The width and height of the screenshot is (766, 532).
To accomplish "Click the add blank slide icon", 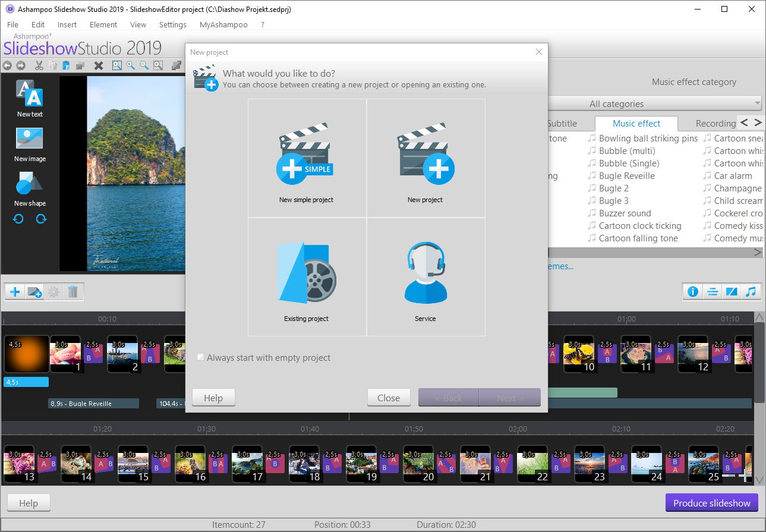I will tap(34, 292).
